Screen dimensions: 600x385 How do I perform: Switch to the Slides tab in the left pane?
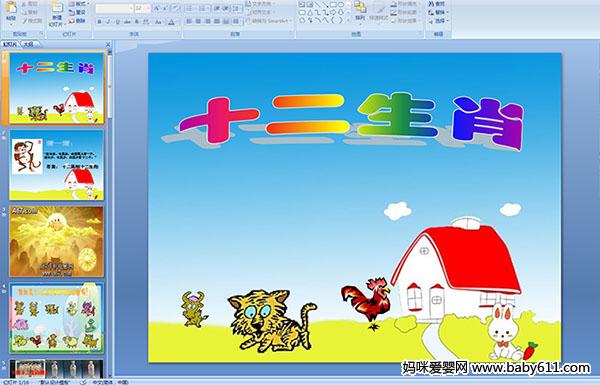pyautogui.click(x=10, y=44)
